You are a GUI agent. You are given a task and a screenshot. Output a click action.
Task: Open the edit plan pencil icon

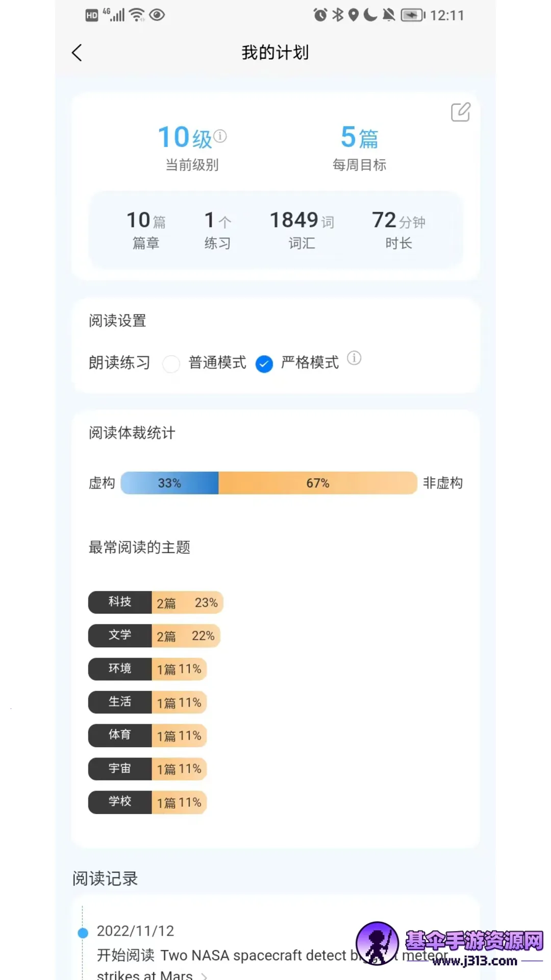click(460, 112)
